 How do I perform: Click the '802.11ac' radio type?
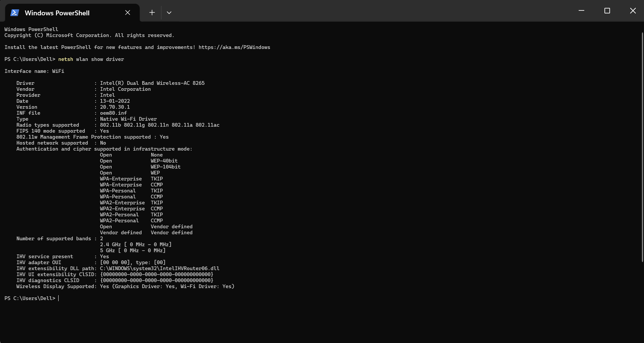208,125
